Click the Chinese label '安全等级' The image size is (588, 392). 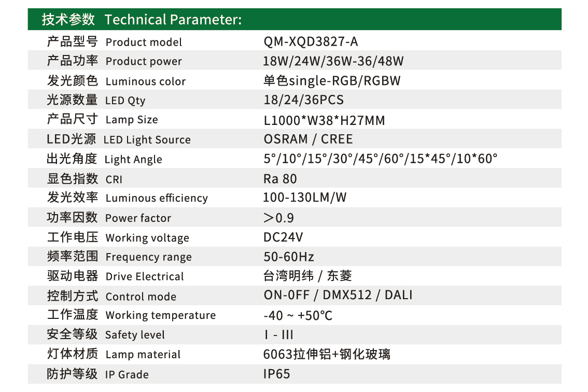click(72, 334)
